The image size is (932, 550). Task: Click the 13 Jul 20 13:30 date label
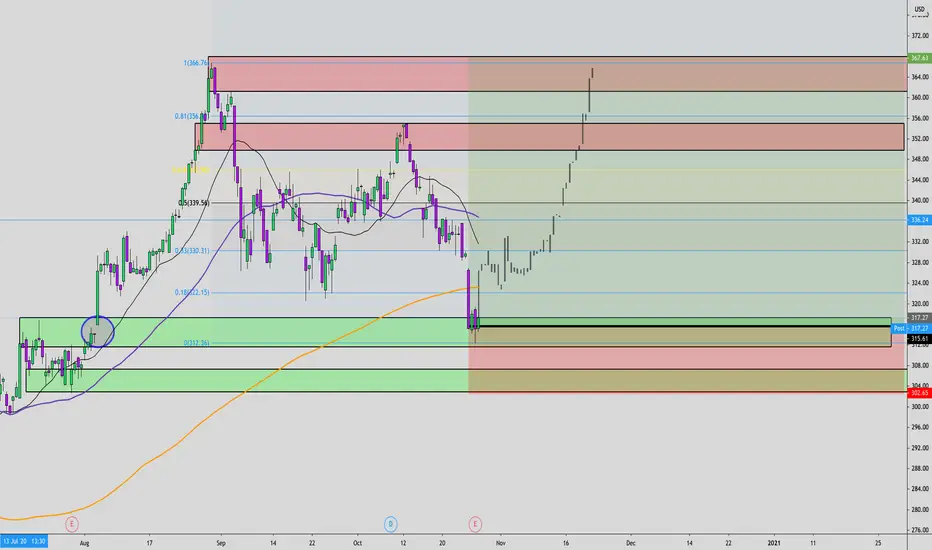[x=24, y=542]
